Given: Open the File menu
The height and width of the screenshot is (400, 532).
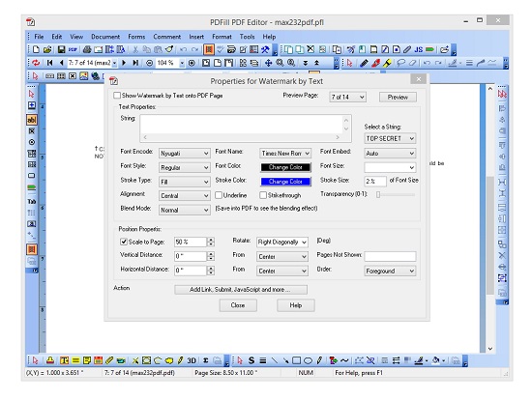Looking at the screenshot, I should [x=39, y=37].
